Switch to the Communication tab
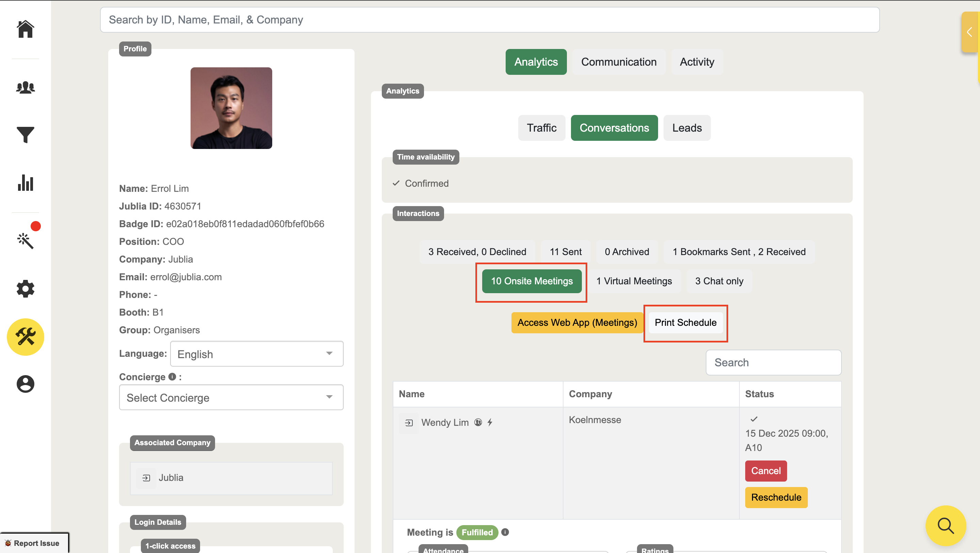 (x=619, y=62)
